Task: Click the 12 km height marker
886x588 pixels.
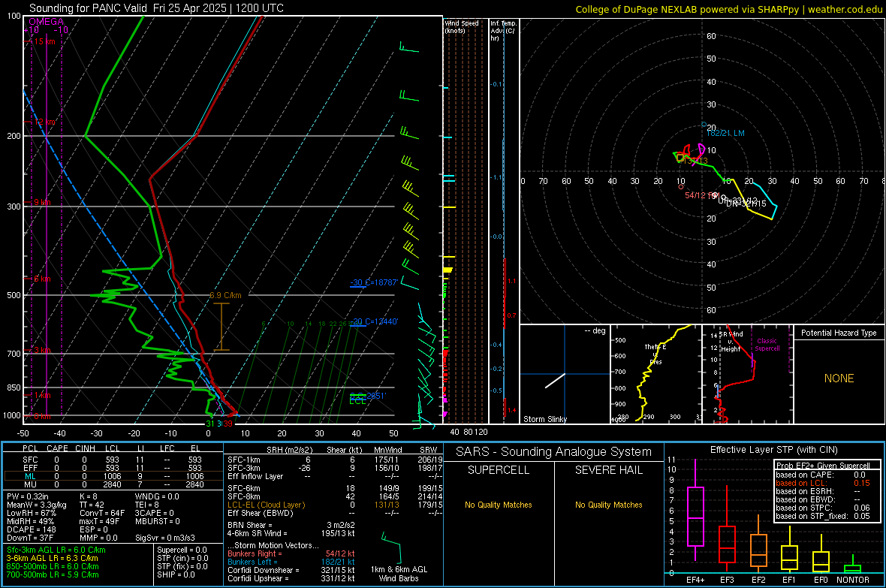Action: (44, 122)
